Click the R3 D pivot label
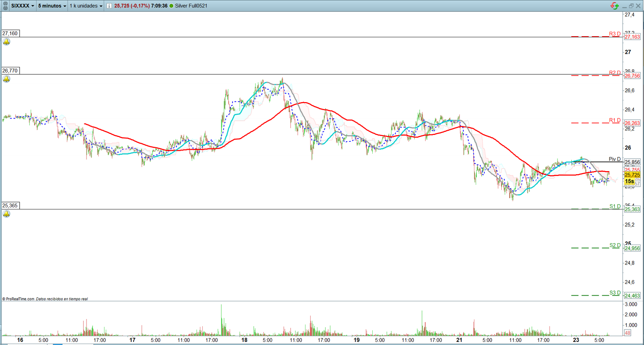Viewport: 644px width, 345px height. [x=615, y=34]
